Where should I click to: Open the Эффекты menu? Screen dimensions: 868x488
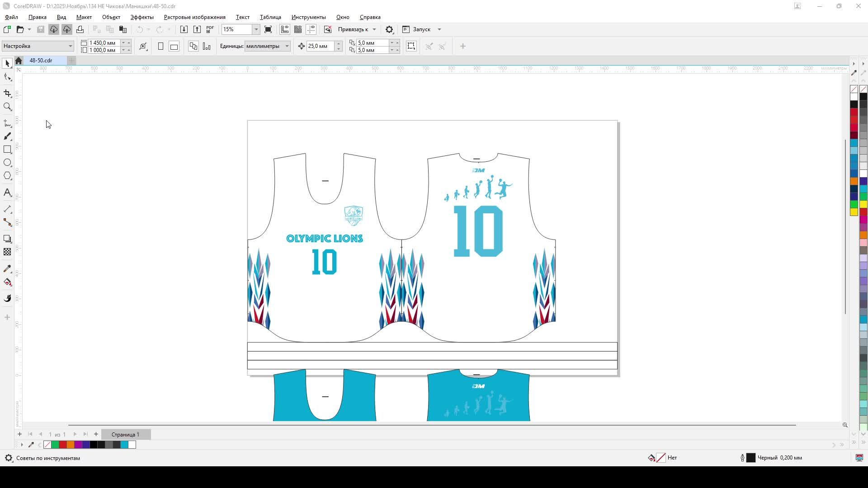[142, 17]
